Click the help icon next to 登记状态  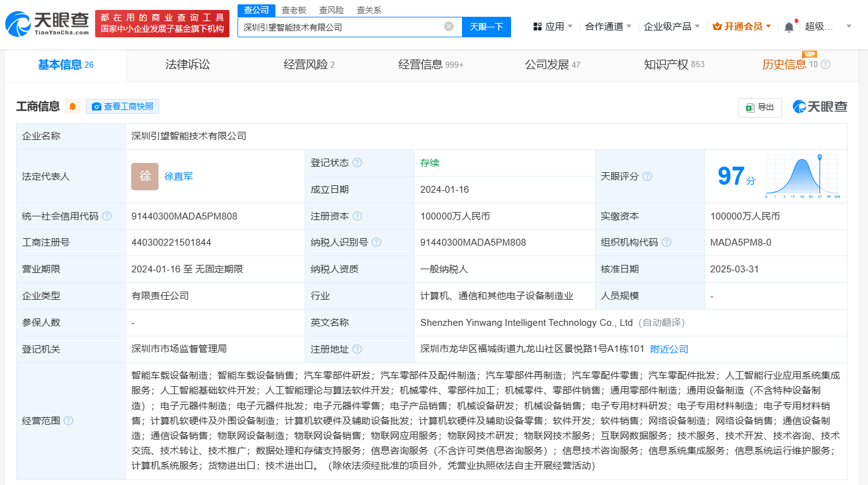(357, 163)
